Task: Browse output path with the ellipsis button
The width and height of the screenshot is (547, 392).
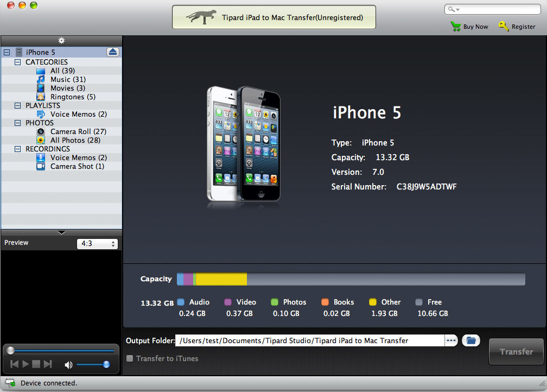Action: pyautogui.click(x=451, y=340)
